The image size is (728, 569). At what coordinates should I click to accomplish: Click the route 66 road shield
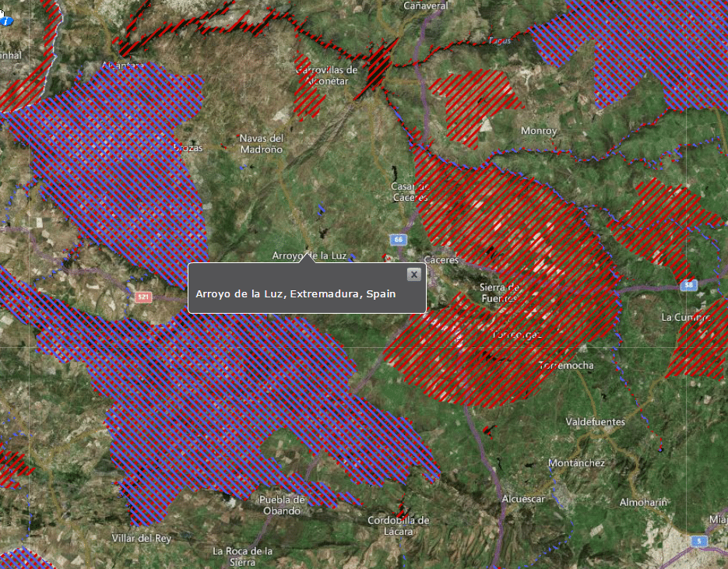pyautogui.click(x=399, y=239)
